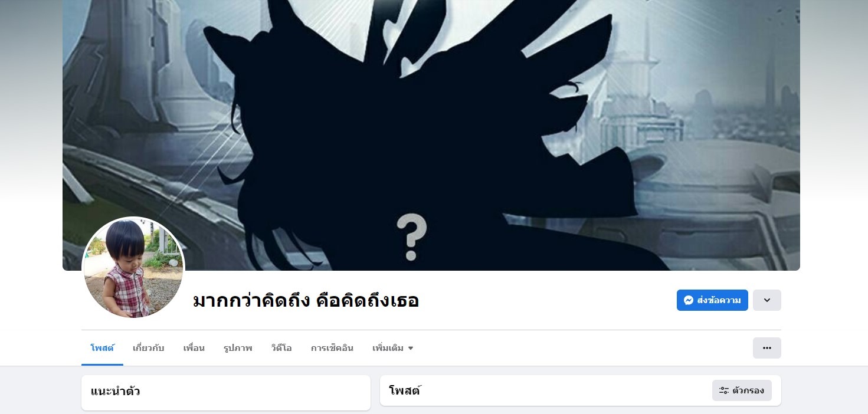Click the ส่งข้อความ button
This screenshot has height=414, width=868.
coord(712,300)
